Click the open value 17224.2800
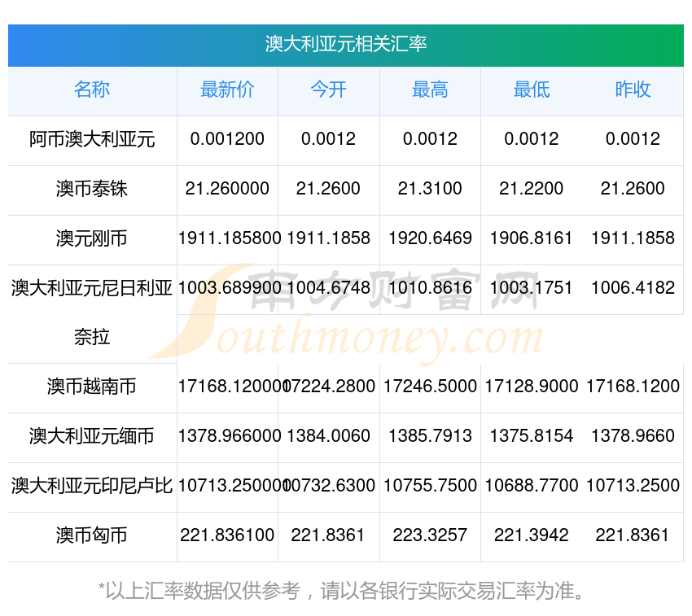Image resolution: width=692 pixels, height=616 pixels. point(330,387)
